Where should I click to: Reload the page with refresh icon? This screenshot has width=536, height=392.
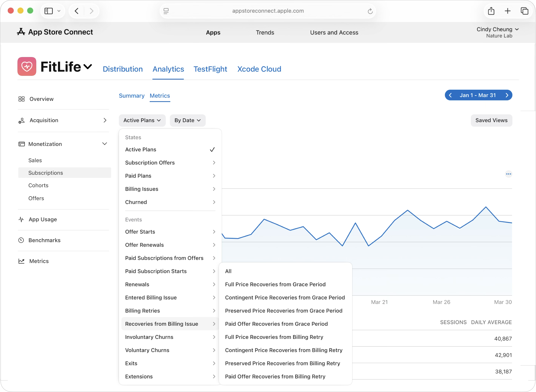coord(370,11)
